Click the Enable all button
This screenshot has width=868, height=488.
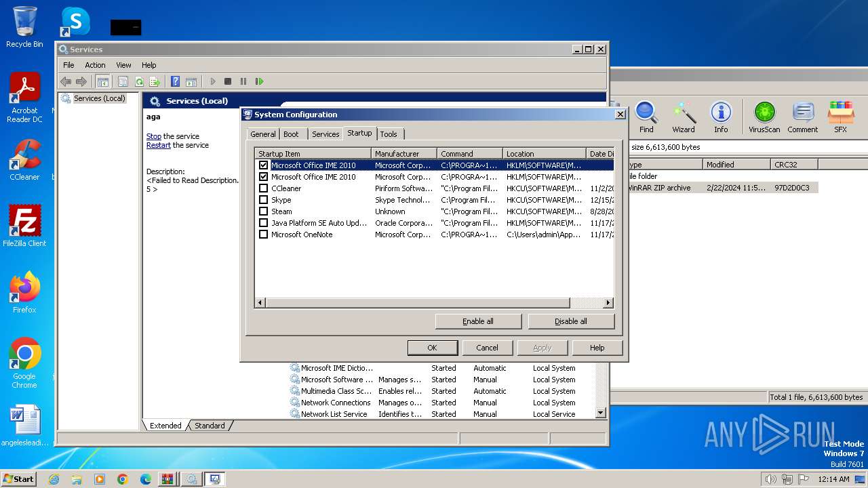pyautogui.click(x=478, y=321)
